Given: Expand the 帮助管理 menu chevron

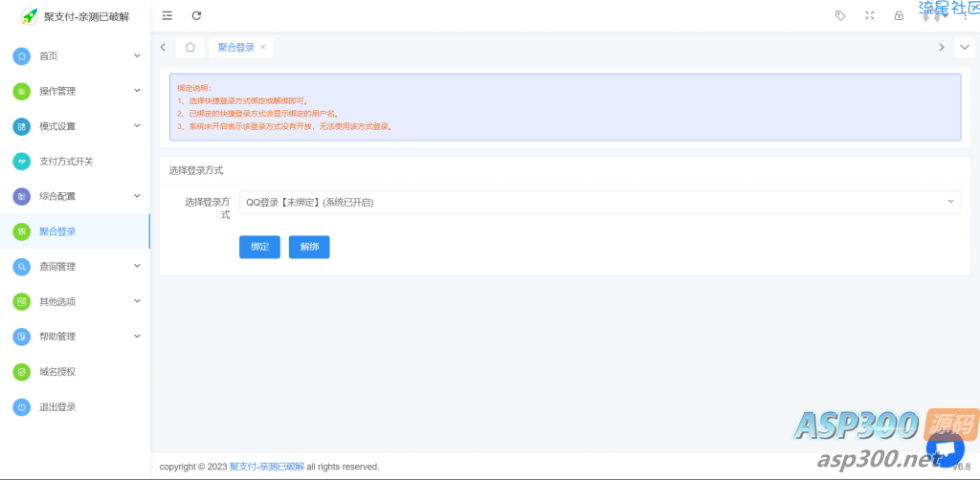Looking at the screenshot, I should pos(138,337).
